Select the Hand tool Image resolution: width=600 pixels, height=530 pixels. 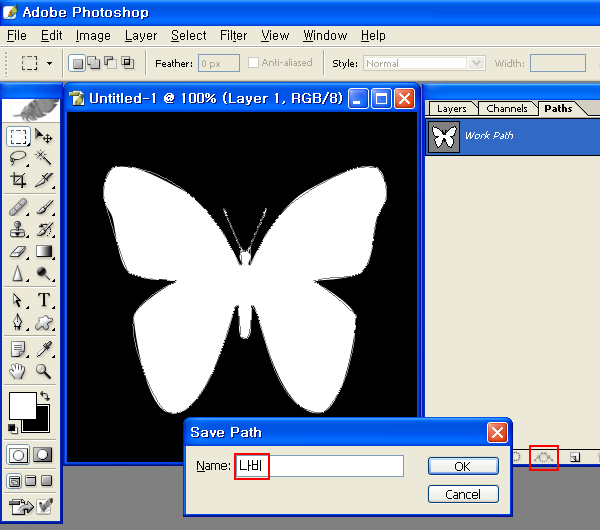coord(18,371)
